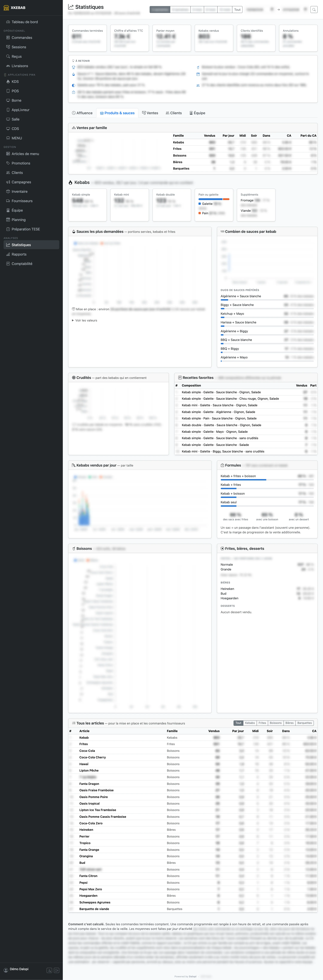Expand Voir les valeurs under sauces chart
Viewport: 323px width, 980px height.
coord(84,320)
